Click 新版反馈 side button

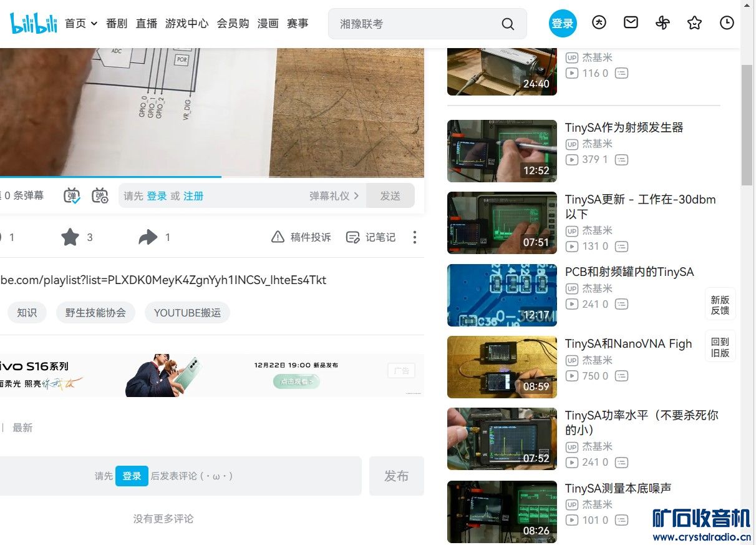(x=720, y=305)
